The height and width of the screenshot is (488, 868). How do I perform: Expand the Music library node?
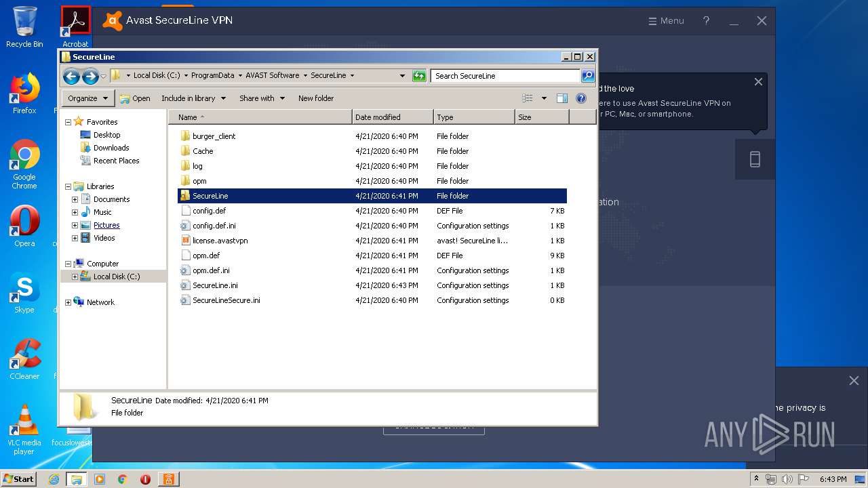point(75,213)
